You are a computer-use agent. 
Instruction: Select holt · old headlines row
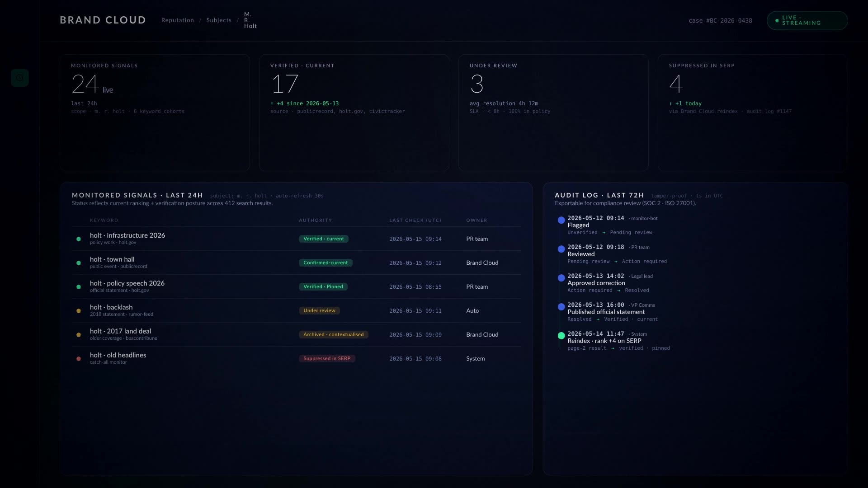click(x=296, y=358)
